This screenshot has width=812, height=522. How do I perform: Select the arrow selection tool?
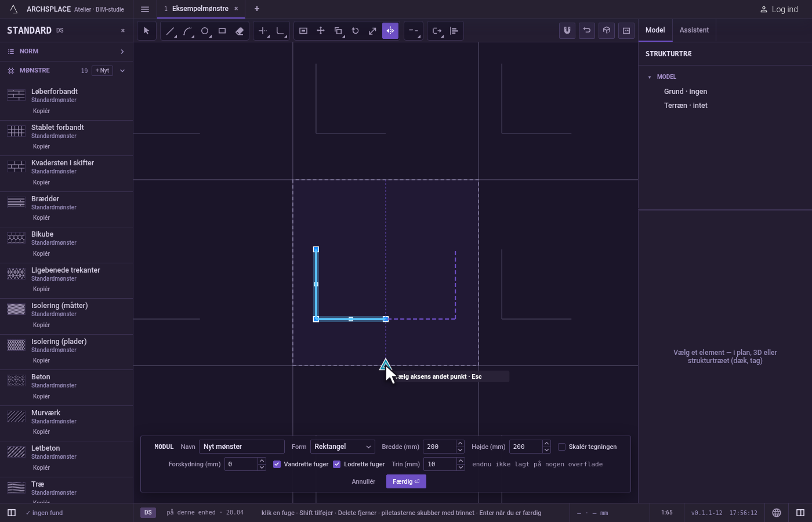click(147, 31)
